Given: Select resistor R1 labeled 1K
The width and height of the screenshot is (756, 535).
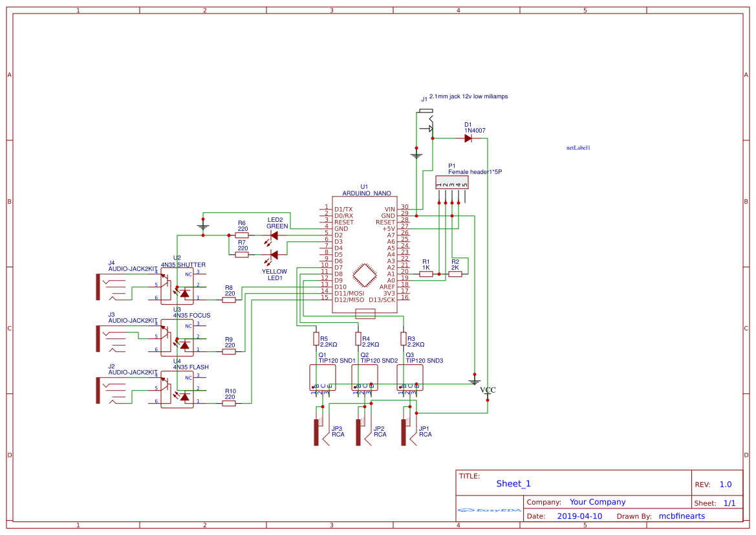Looking at the screenshot, I should pyautogui.click(x=426, y=273).
